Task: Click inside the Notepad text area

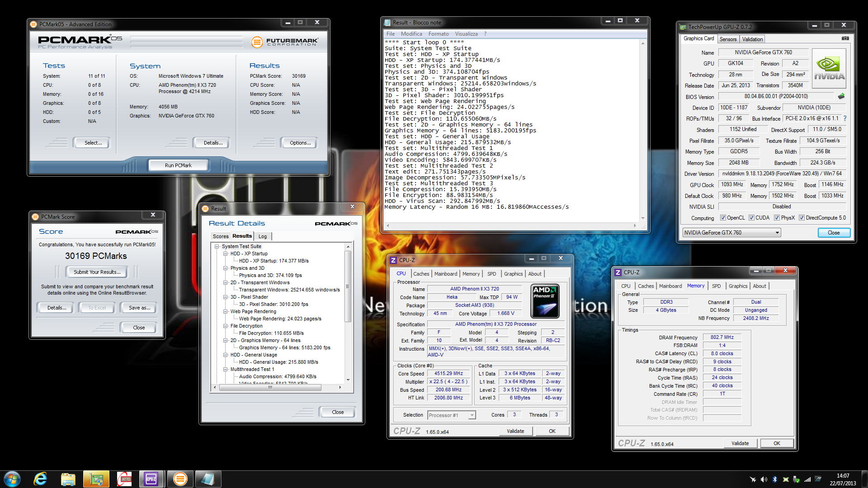Action: point(511,131)
